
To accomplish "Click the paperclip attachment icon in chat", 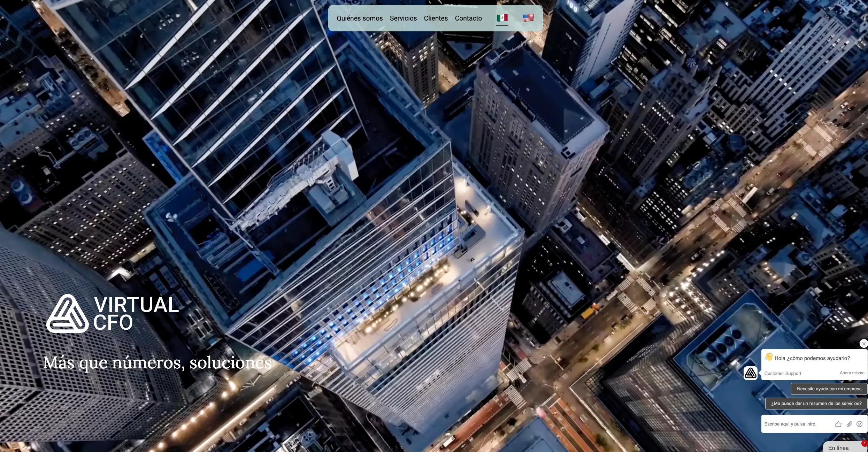I will pyautogui.click(x=849, y=424).
